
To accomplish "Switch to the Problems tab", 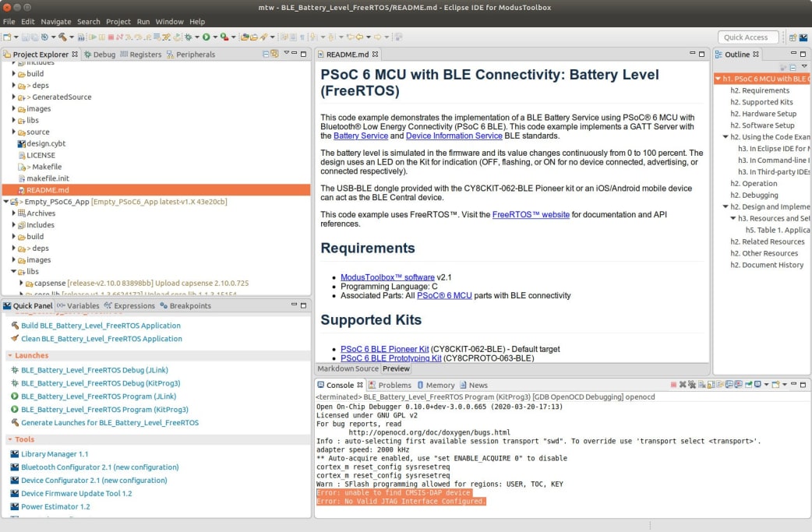I will [x=390, y=385].
